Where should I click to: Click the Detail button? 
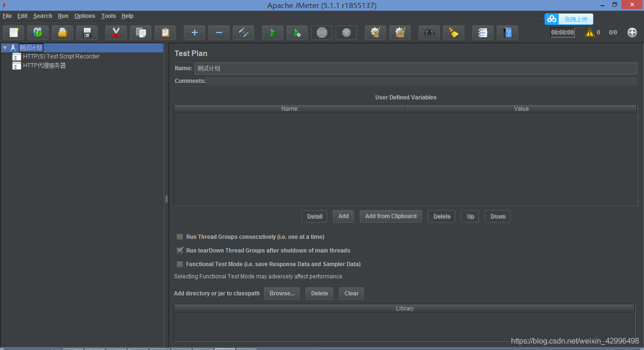point(314,216)
